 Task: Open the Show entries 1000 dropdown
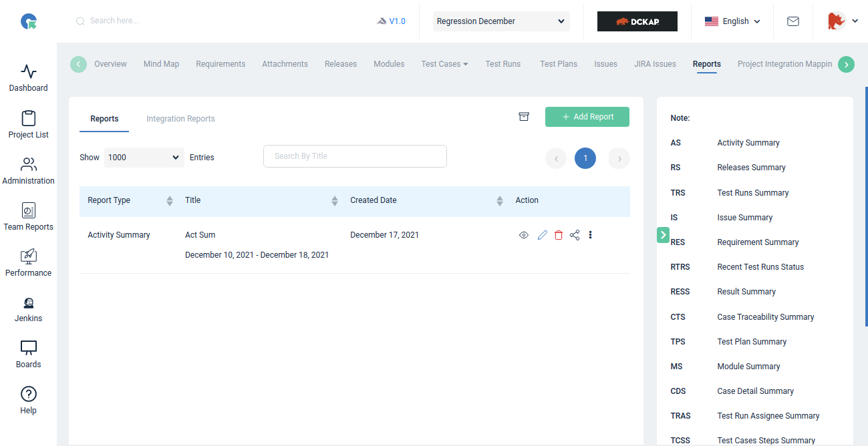pos(144,158)
